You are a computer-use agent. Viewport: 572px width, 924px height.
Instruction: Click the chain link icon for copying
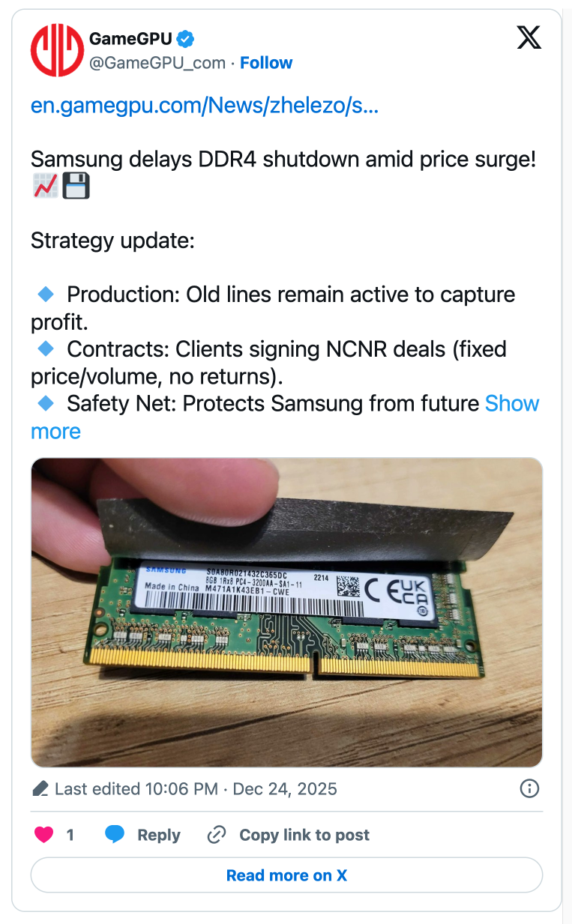pyautogui.click(x=216, y=834)
